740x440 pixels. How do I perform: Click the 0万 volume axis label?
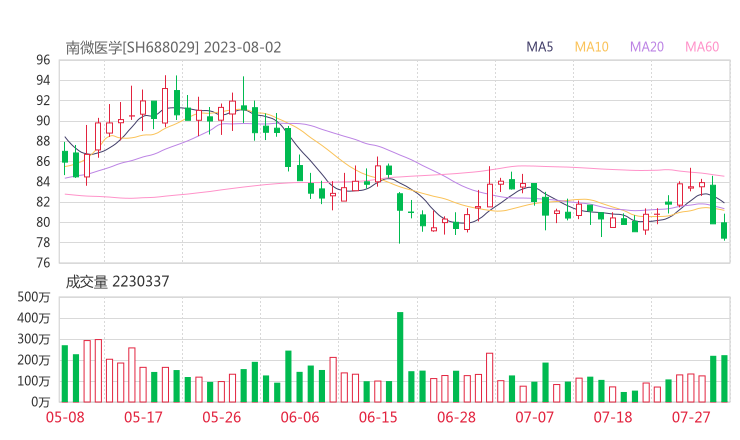[x=41, y=402]
